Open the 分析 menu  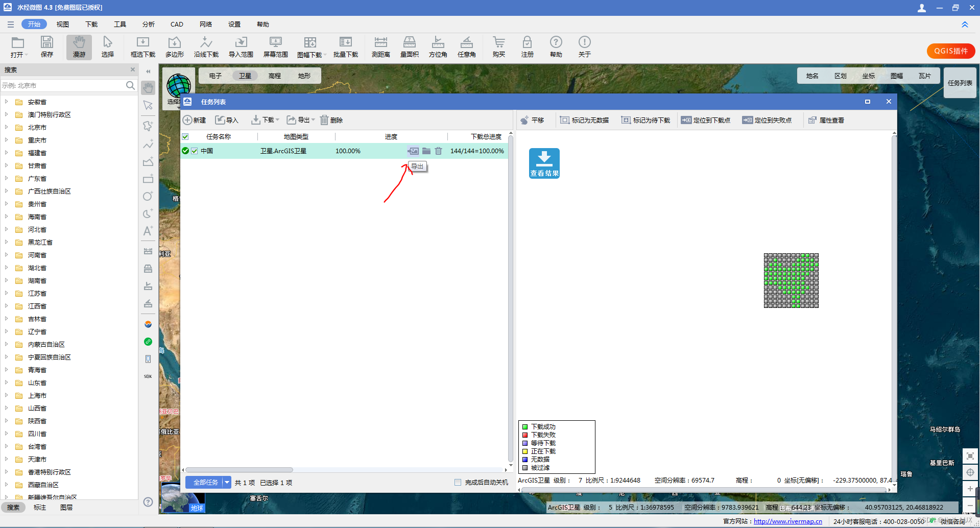click(149, 24)
